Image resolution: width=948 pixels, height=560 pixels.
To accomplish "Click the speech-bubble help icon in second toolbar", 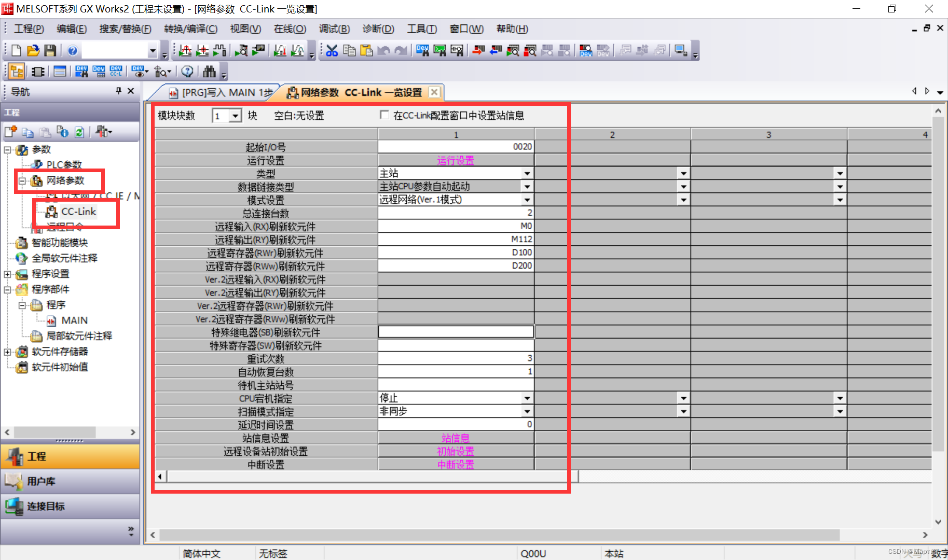I will point(187,72).
